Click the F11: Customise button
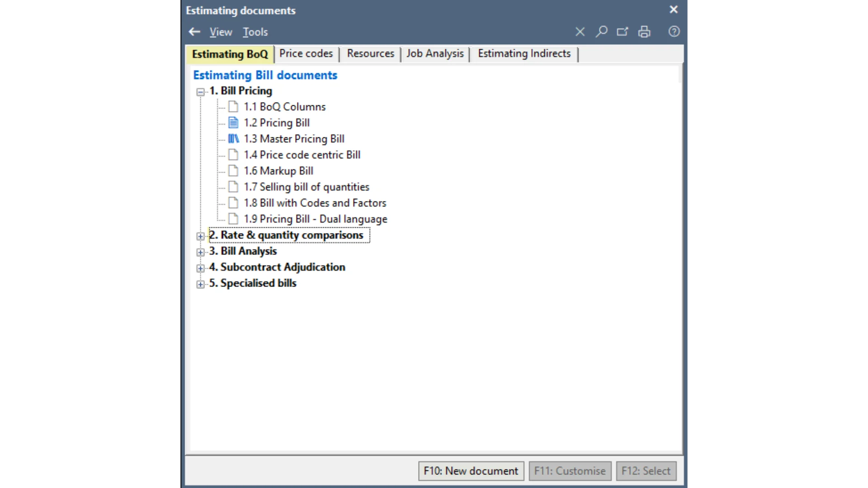The width and height of the screenshot is (868, 488). point(570,471)
